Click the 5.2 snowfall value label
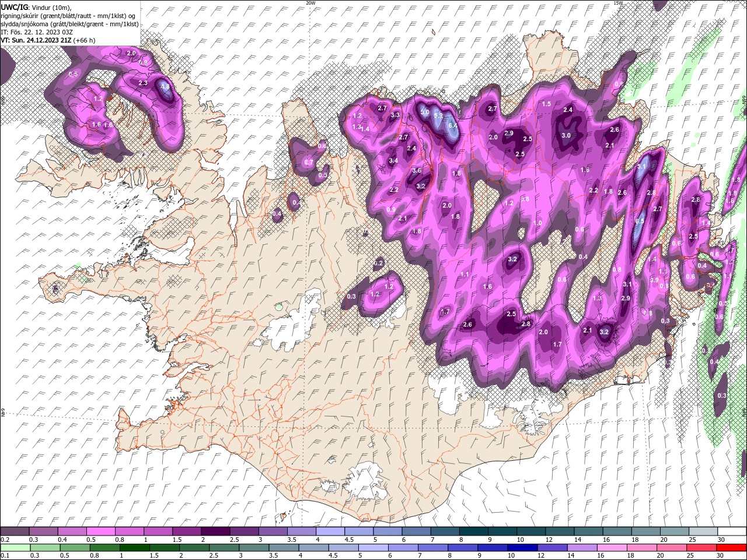The width and height of the screenshot is (747, 560). [439, 116]
